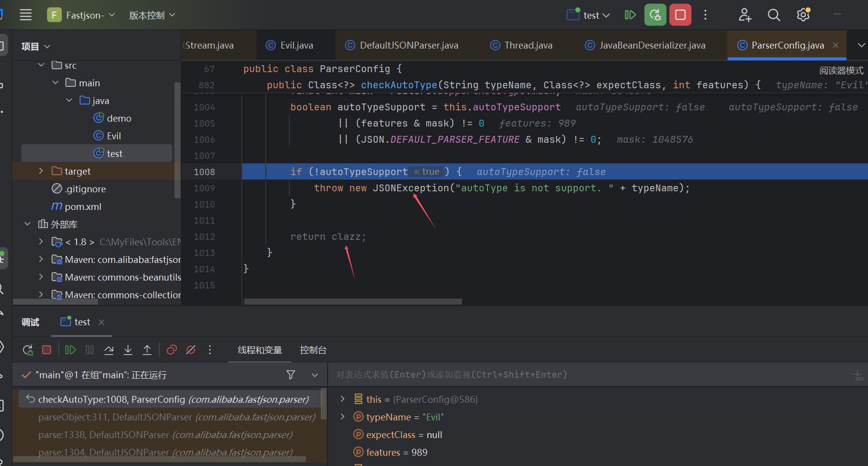Open the add collaborator (Code With Me) icon

coord(745,15)
